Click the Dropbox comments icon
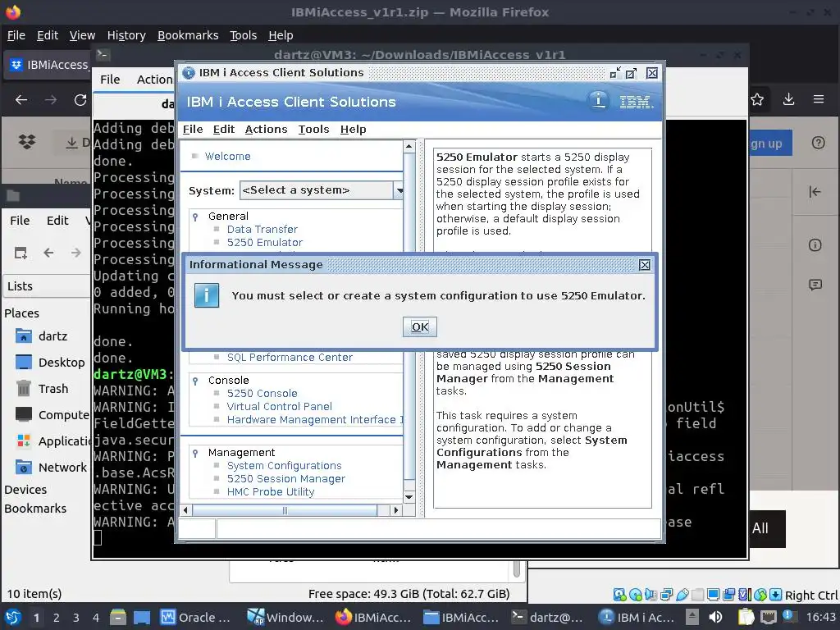This screenshot has height=630, width=840. (x=815, y=285)
